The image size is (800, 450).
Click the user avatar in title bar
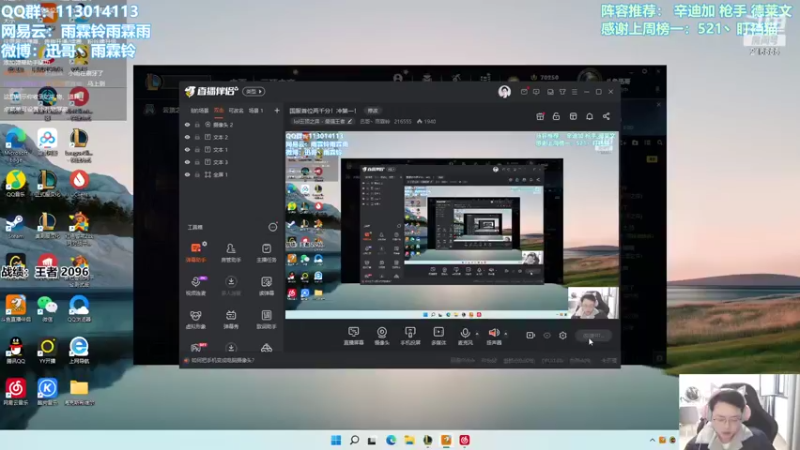[x=504, y=91]
